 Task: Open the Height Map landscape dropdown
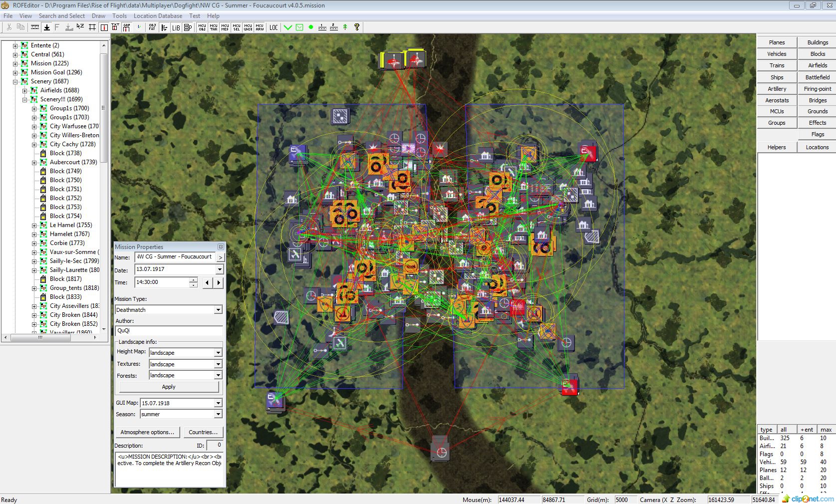coord(218,353)
